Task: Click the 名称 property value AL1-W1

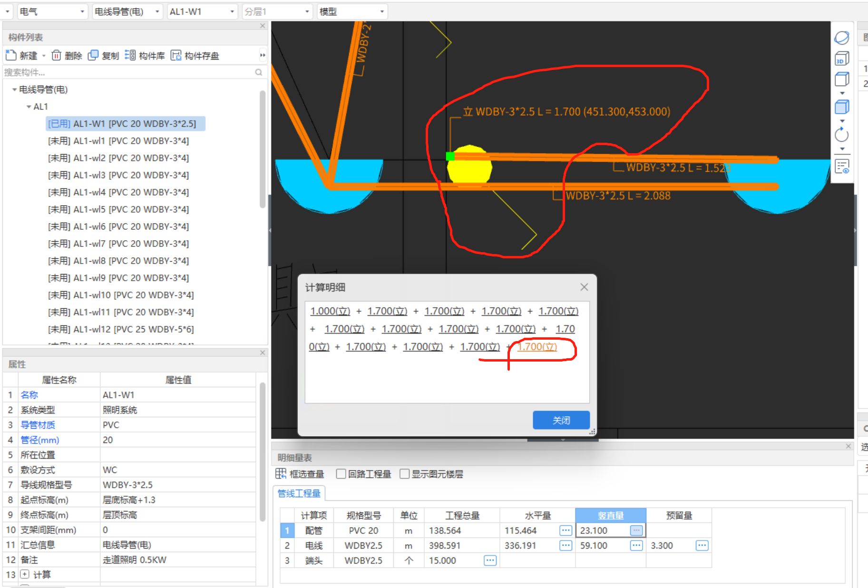Action: [x=178, y=395]
